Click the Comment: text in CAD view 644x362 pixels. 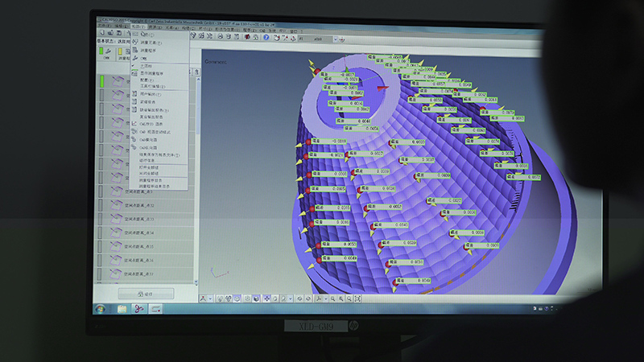click(x=216, y=62)
